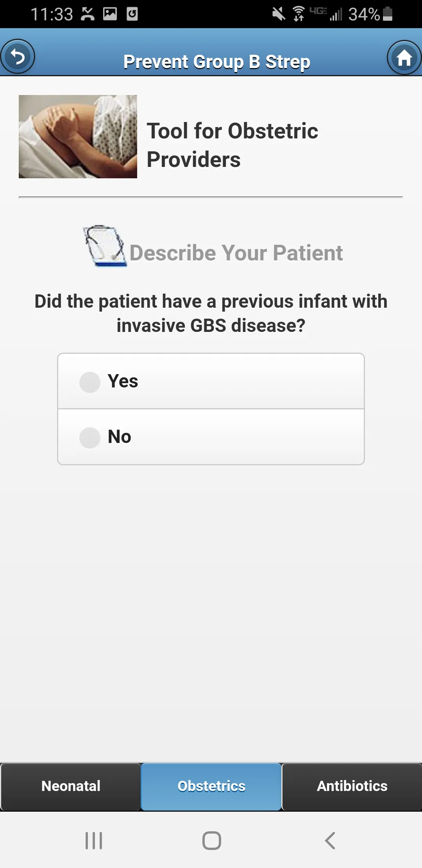Tap the missed call notification icon
Image resolution: width=422 pixels, height=868 pixels.
coord(88,14)
